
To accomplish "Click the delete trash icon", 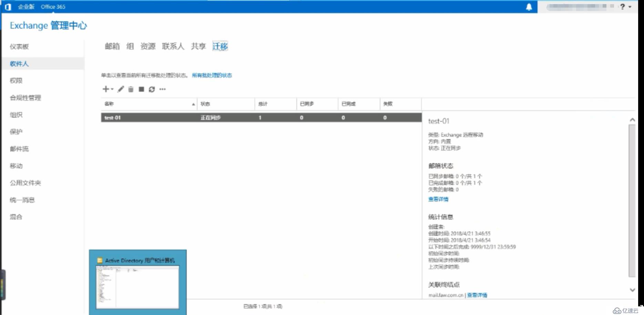I will [131, 89].
